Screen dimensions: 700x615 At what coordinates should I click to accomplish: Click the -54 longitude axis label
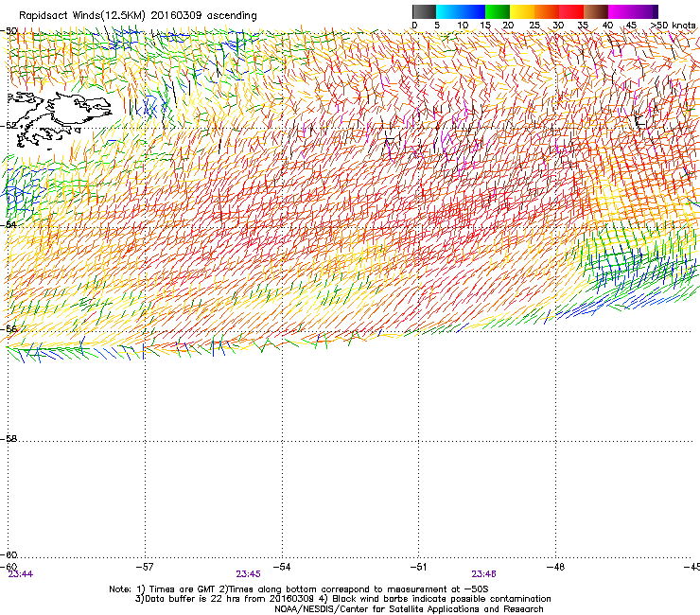tap(282, 567)
